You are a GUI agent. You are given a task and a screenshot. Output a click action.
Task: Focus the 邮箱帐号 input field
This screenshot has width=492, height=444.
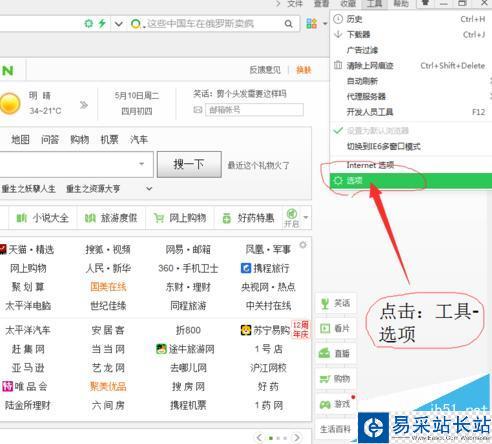[254, 110]
